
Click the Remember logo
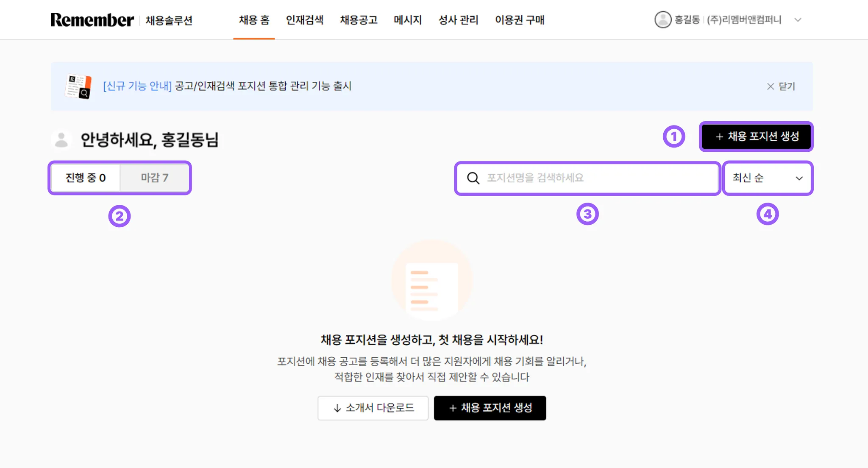pos(92,20)
